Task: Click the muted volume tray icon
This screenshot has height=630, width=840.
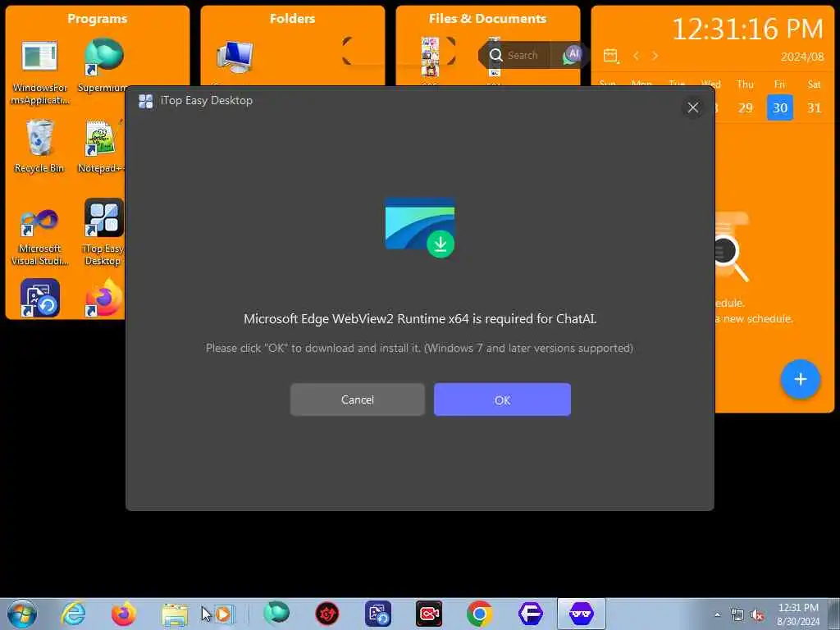Action: click(x=757, y=615)
